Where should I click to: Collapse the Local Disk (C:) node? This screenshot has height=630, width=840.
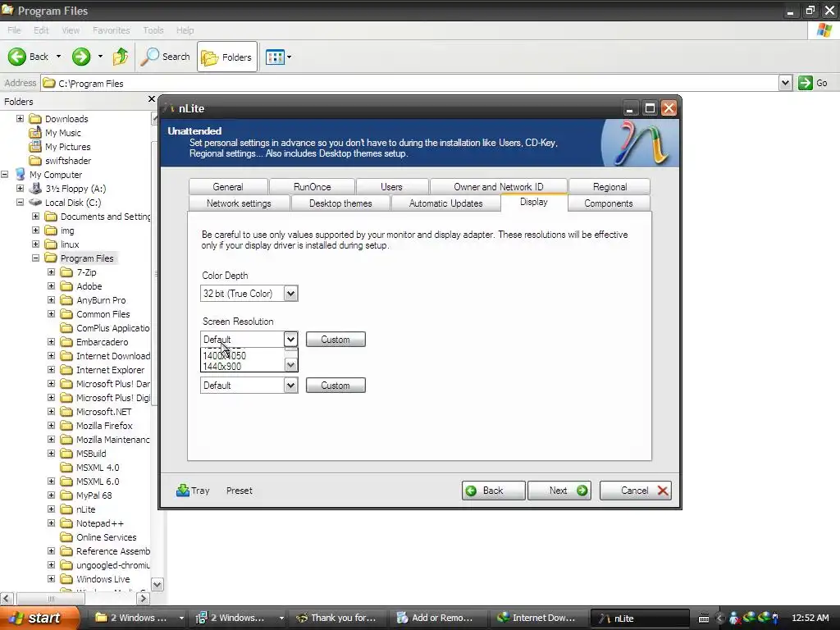click(x=20, y=202)
